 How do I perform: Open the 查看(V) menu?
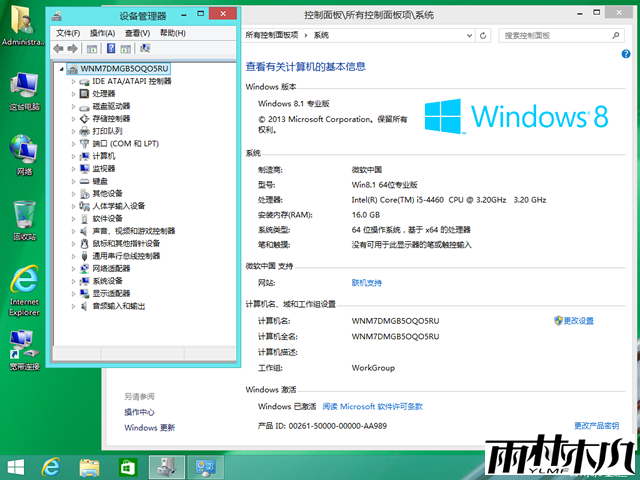point(138,33)
